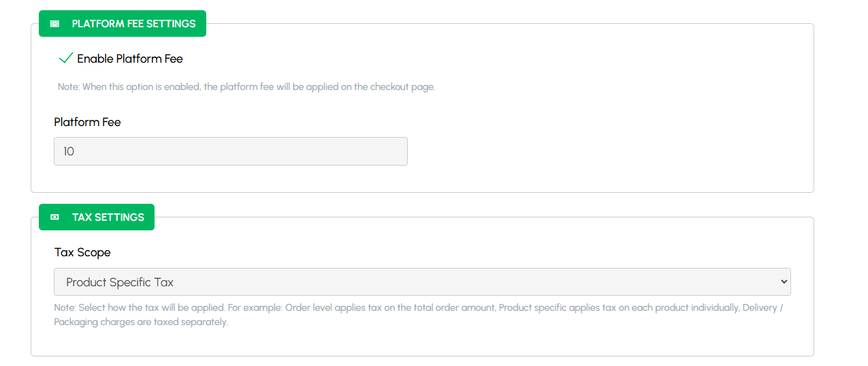Viewport: 868px width, 366px height.
Task: Click the cash icon beside Tax Settings
Action: [x=55, y=217]
